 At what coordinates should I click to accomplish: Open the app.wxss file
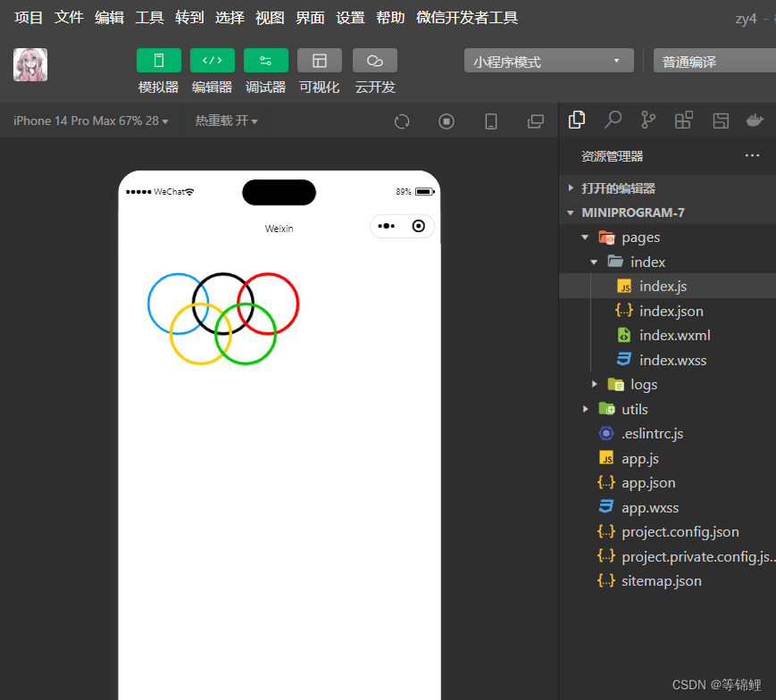coord(667,507)
